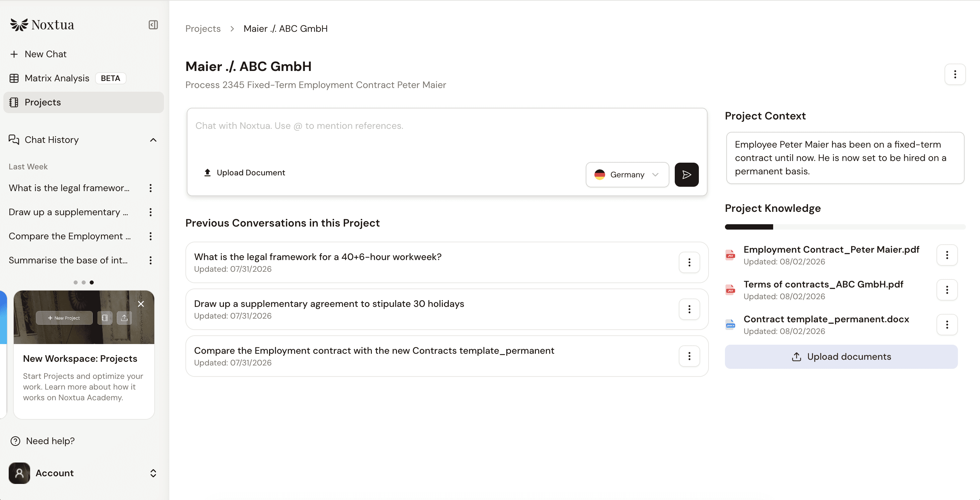Open Employment Contract_Peter Maier.pdf file
This screenshot has height=500, width=980.
click(831, 250)
